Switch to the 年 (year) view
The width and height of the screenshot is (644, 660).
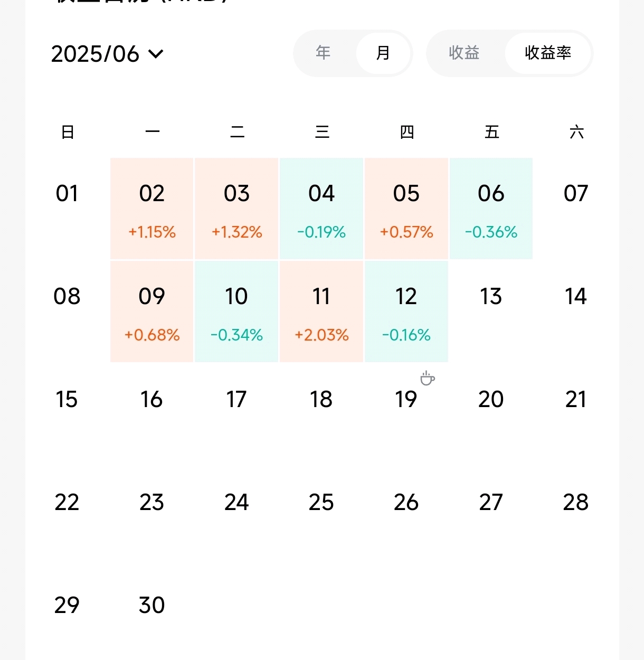(x=323, y=53)
